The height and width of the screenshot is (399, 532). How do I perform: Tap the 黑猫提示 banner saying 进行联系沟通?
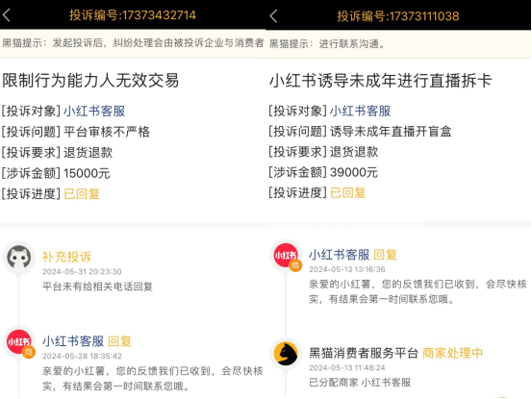398,43
